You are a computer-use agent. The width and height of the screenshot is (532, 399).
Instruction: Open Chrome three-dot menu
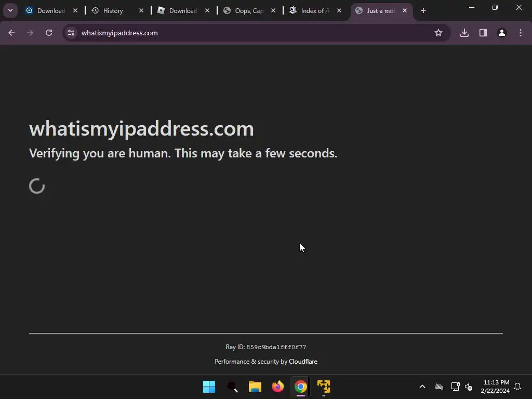[521, 33]
